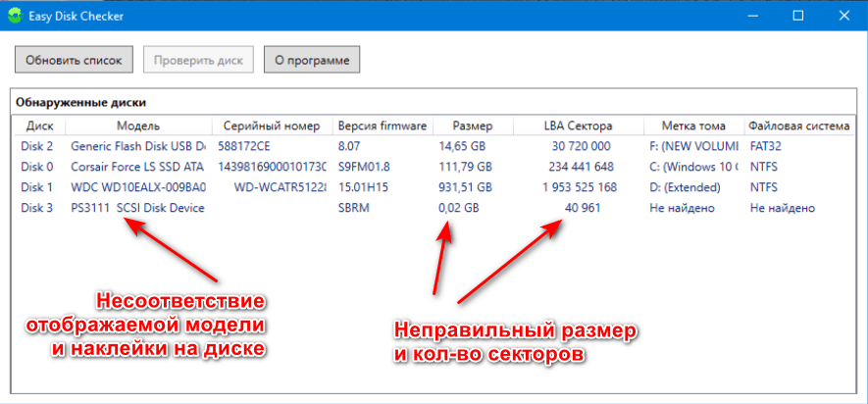Sort by the Диск column header
The height and width of the screenshot is (404, 868).
coord(38,126)
